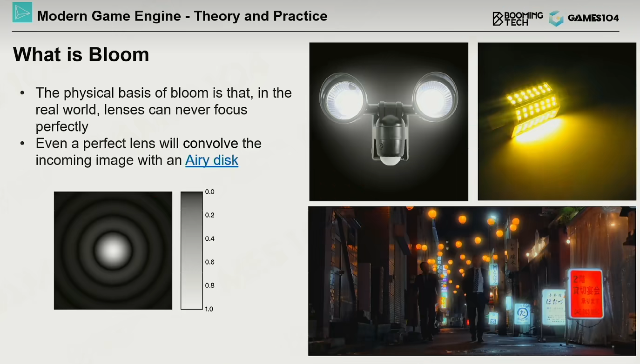This screenshot has height=364, width=640.
Task: Select the twin floodlight photo
Action: coord(389,122)
